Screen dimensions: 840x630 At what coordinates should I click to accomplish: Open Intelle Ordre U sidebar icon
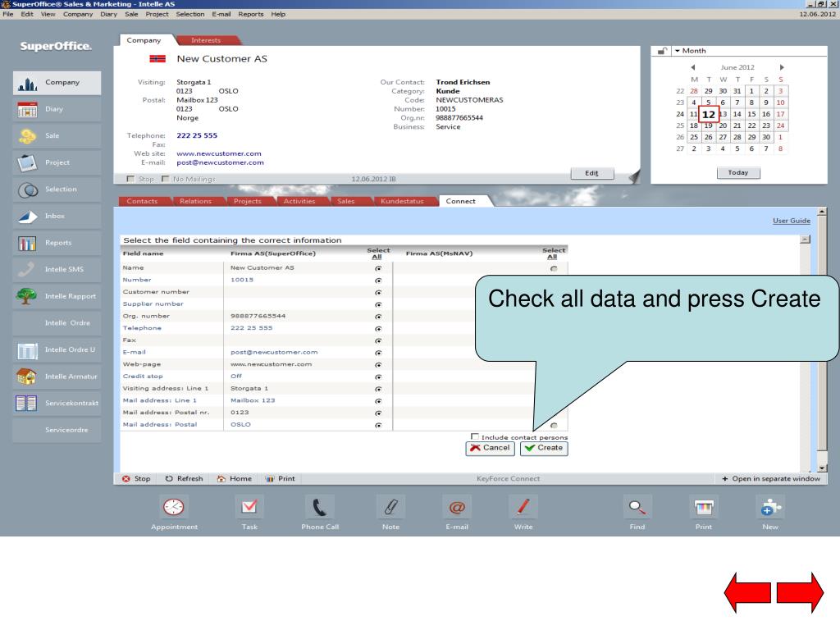pos(27,350)
